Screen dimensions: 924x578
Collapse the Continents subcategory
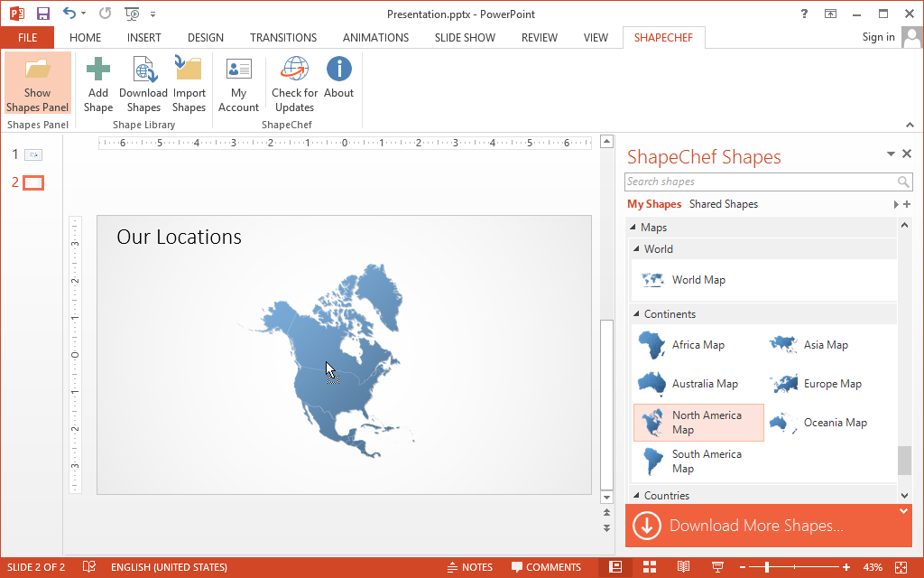pyautogui.click(x=636, y=313)
